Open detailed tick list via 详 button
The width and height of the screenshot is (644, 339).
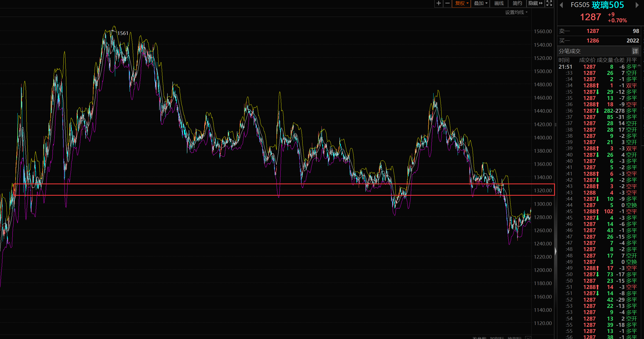[x=635, y=51]
